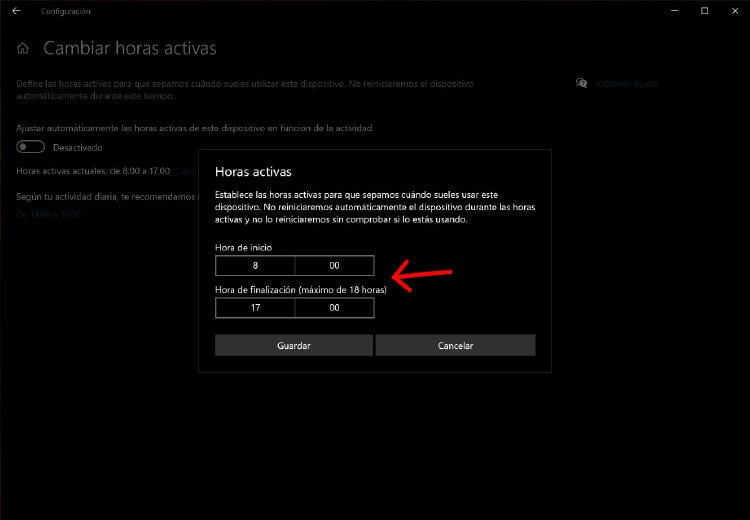The width and height of the screenshot is (750, 520).
Task: Go to Settings home via house icon
Action: click(x=23, y=48)
